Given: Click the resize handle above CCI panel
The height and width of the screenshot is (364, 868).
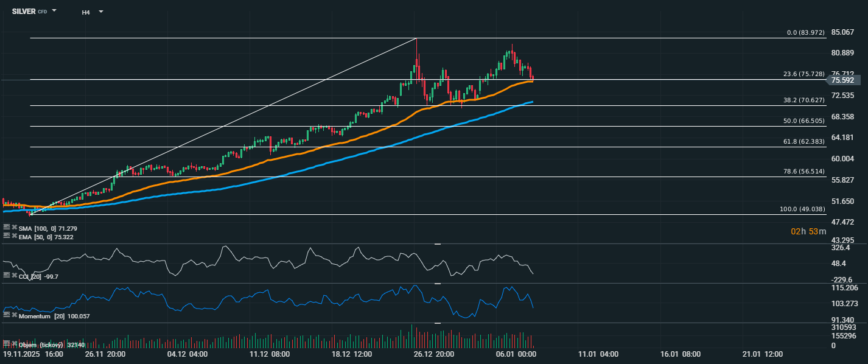Looking at the screenshot, I should pyautogui.click(x=437, y=244).
